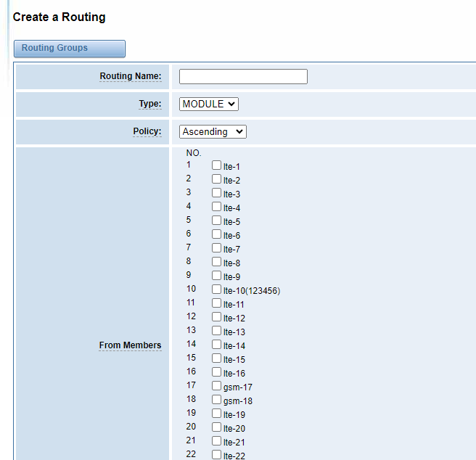
Task: Select the lte-8 checkbox
Action: tap(216, 262)
